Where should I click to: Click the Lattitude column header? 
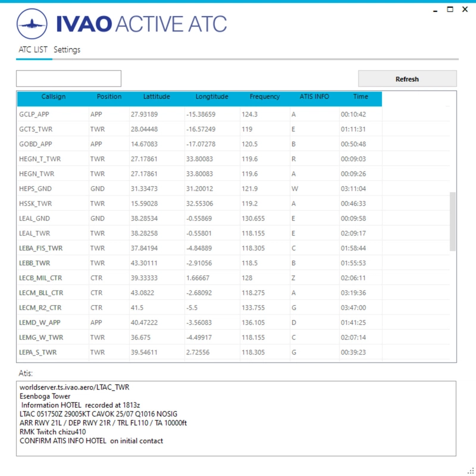[x=156, y=97]
